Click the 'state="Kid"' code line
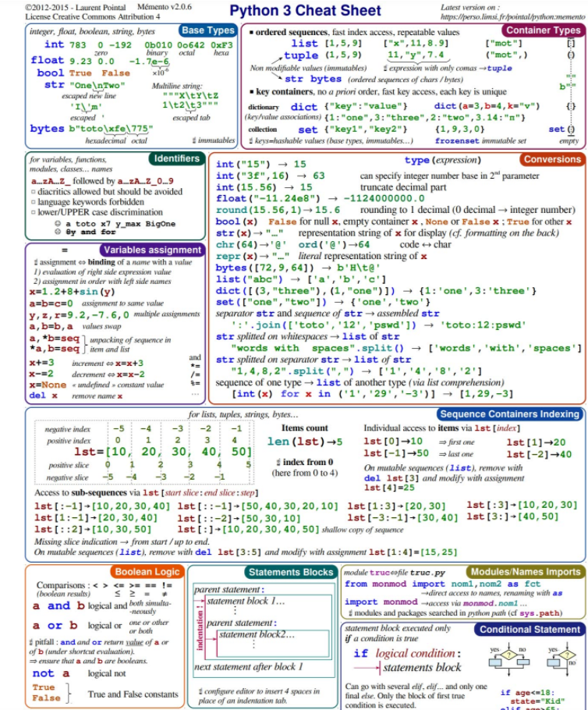This screenshot has width=588, height=710. click(x=538, y=701)
